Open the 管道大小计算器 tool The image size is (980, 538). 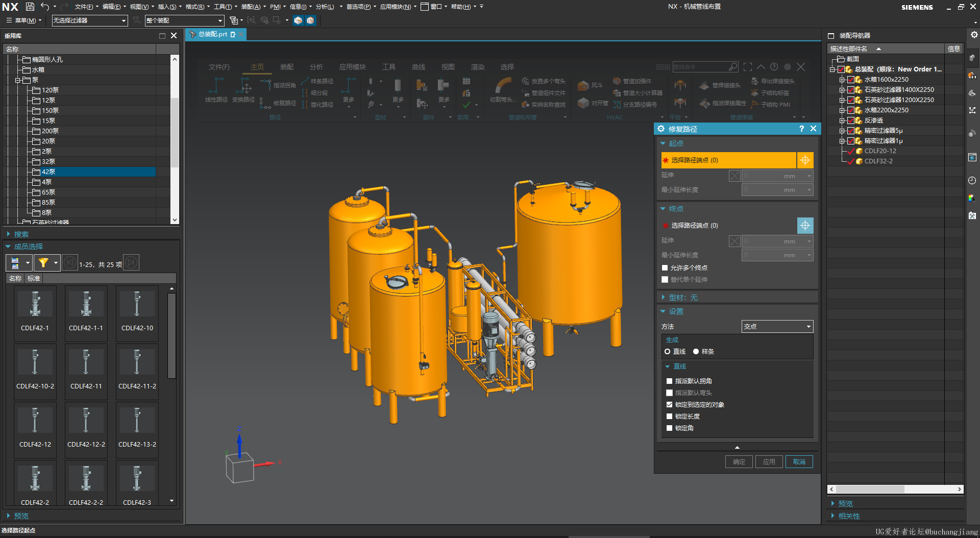[x=638, y=93]
